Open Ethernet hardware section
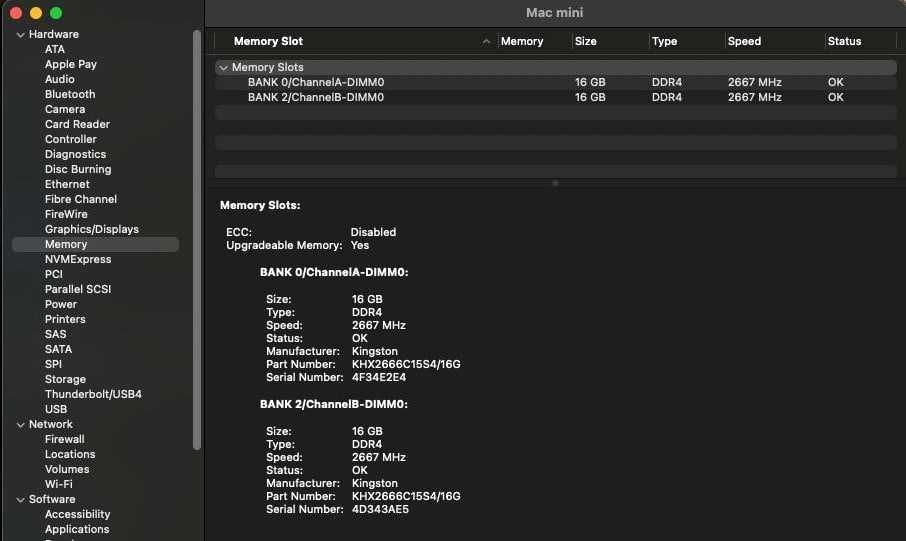 67,184
